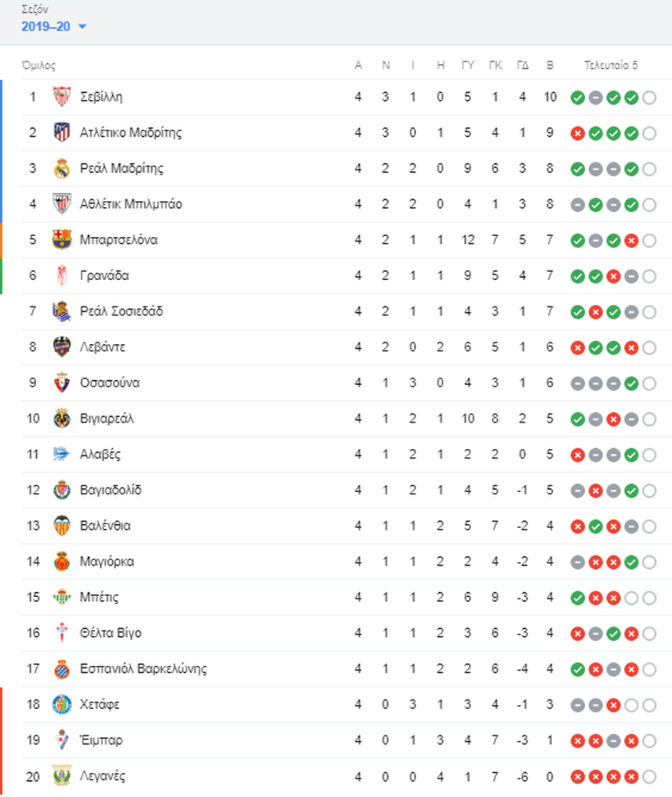
Task: Click Leganés's first red loss circle
Action: click(x=578, y=777)
